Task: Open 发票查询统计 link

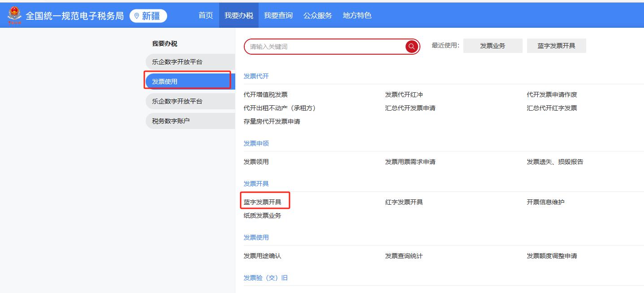Action: [x=404, y=256]
